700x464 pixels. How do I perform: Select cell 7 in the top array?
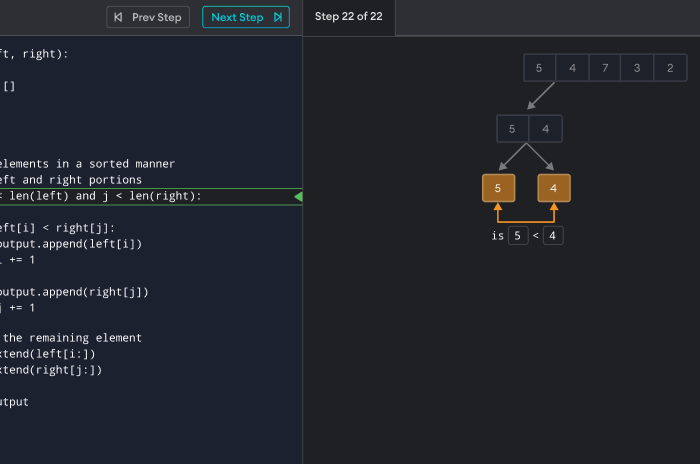(605, 68)
